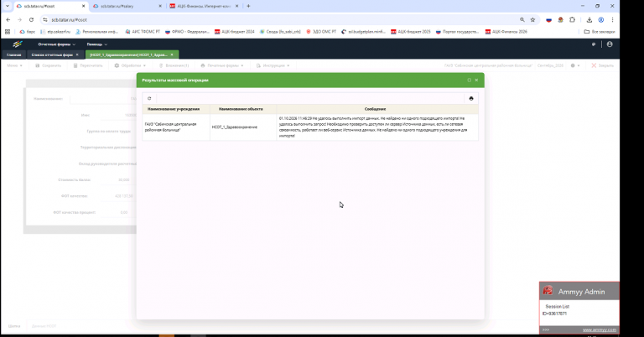This screenshot has height=337, width=644.
Task: Click the import error message cell
Action: 377,127
